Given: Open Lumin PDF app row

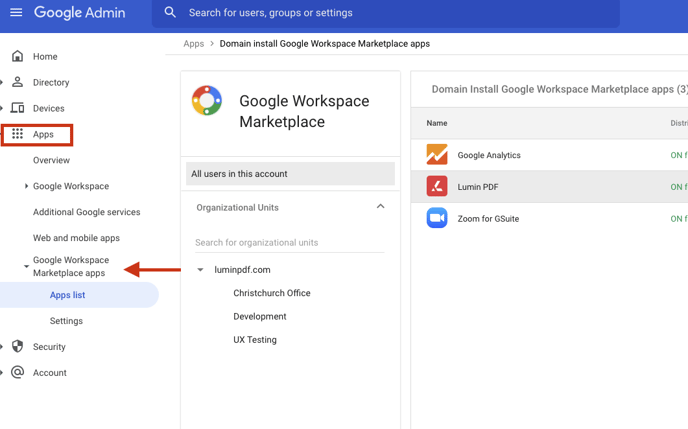Looking at the screenshot, I should (549, 186).
